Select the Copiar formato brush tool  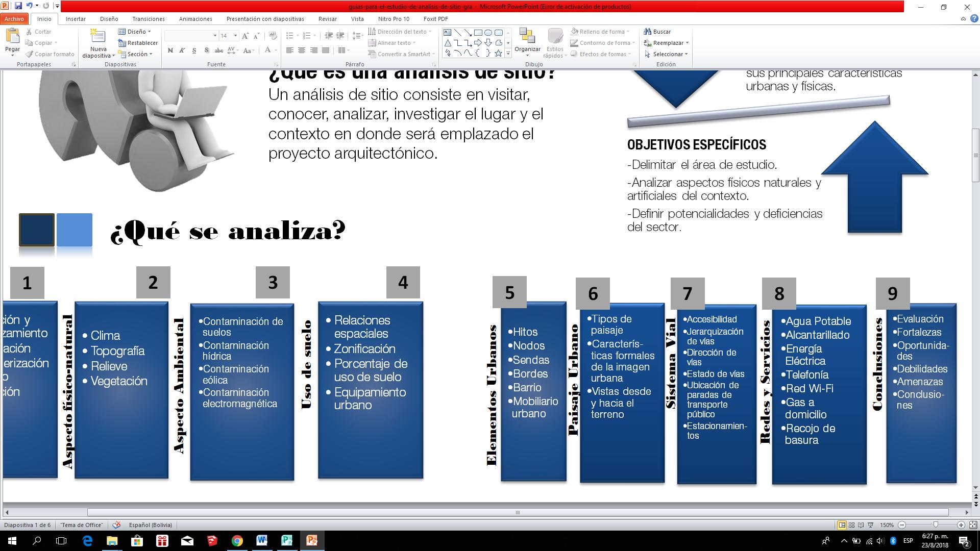pos(50,54)
